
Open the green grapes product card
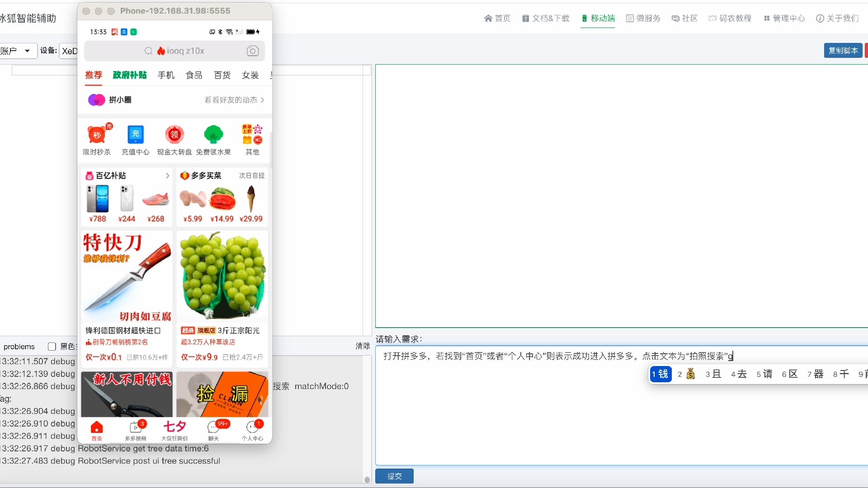click(x=222, y=298)
